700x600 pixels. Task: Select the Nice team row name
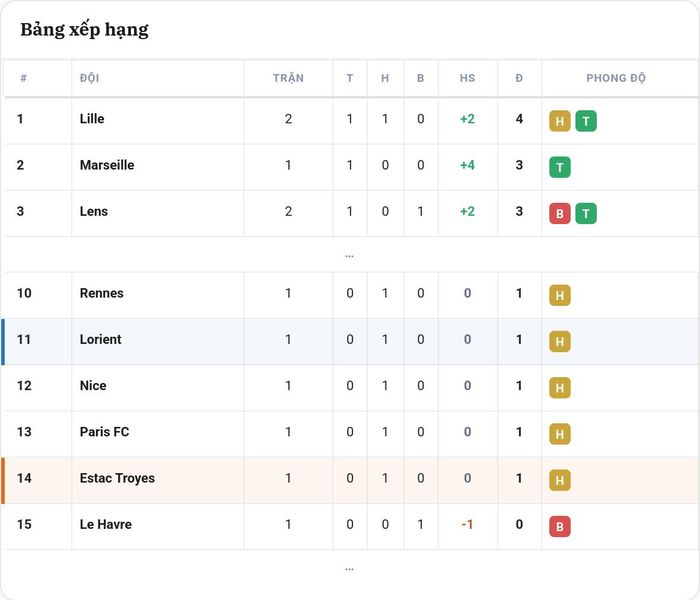click(x=93, y=386)
